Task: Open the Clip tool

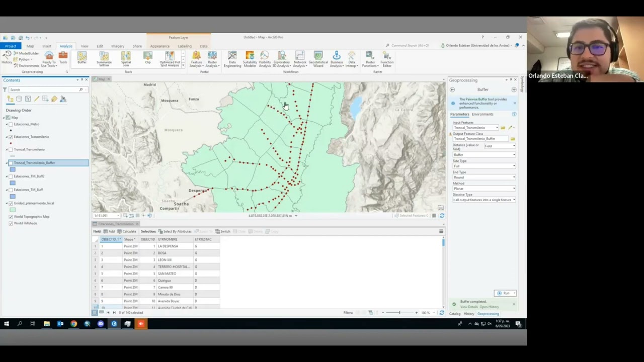Action: pos(147,58)
